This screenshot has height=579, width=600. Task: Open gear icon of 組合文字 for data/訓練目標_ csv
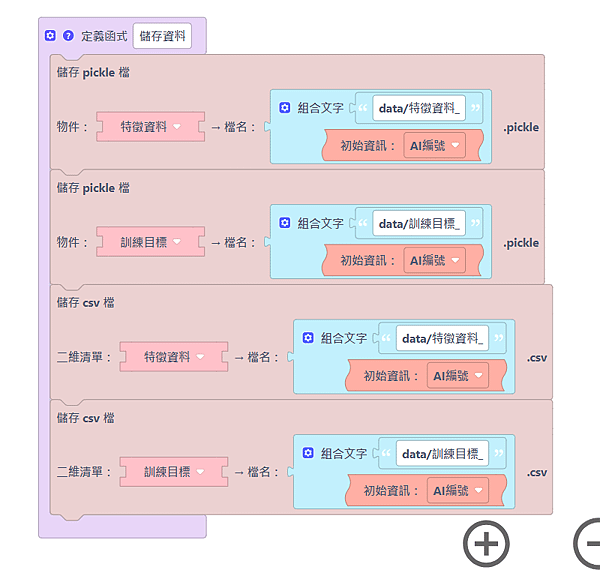tap(308, 453)
